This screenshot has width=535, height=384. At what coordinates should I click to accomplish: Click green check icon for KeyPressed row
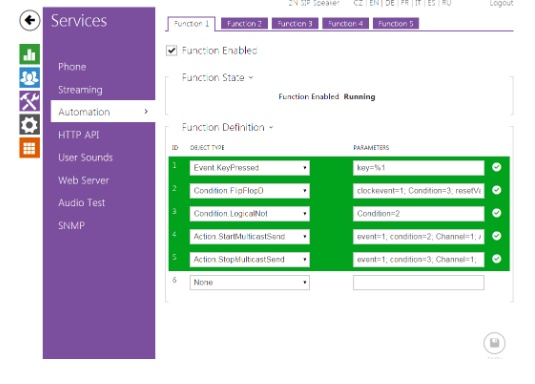pyautogui.click(x=496, y=167)
